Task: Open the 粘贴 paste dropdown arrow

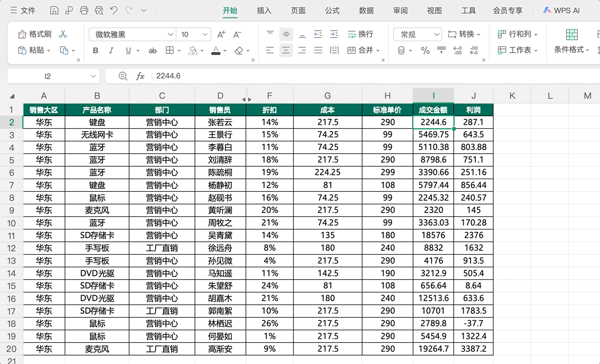Action: coord(49,50)
